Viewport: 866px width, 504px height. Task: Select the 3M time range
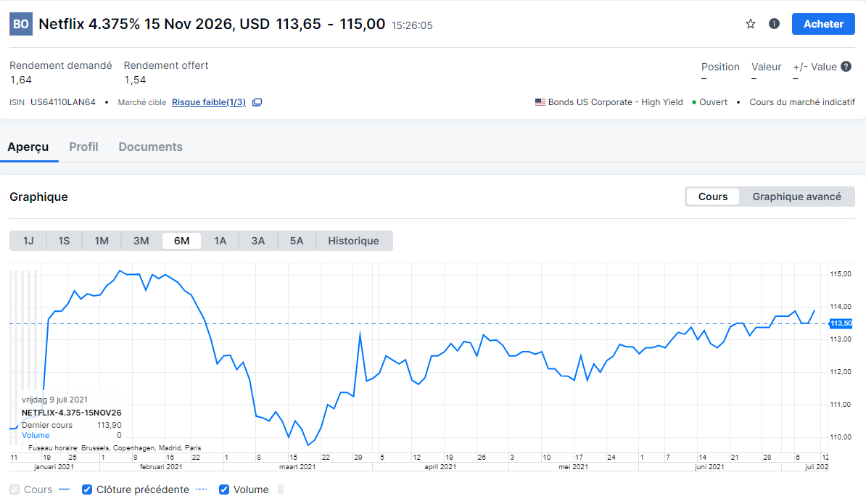(x=141, y=241)
